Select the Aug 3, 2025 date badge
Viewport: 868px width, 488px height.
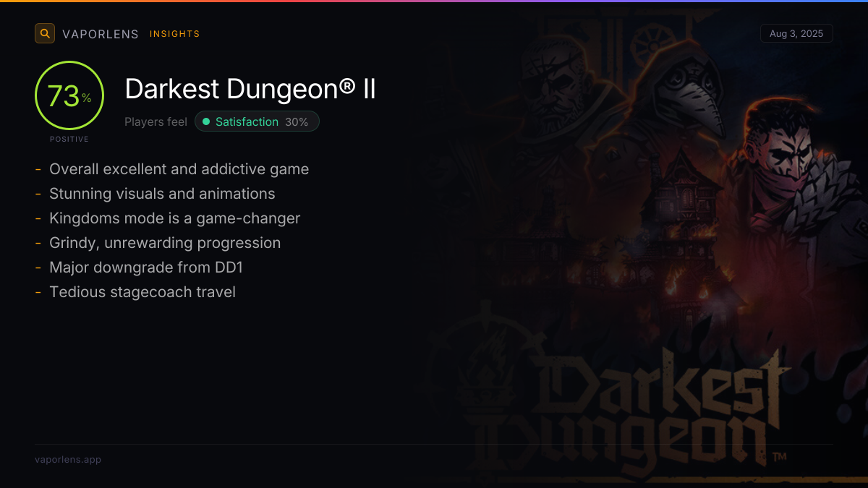coord(796,33)
